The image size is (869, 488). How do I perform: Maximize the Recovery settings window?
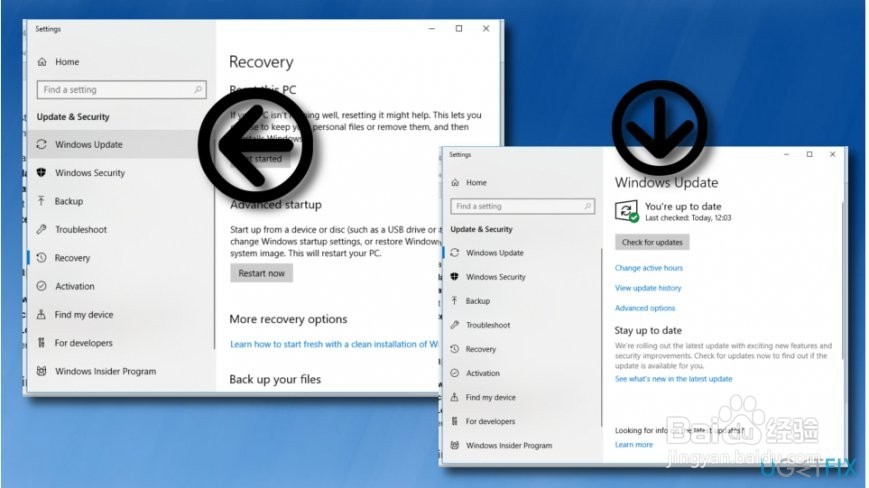pos(459,28)
